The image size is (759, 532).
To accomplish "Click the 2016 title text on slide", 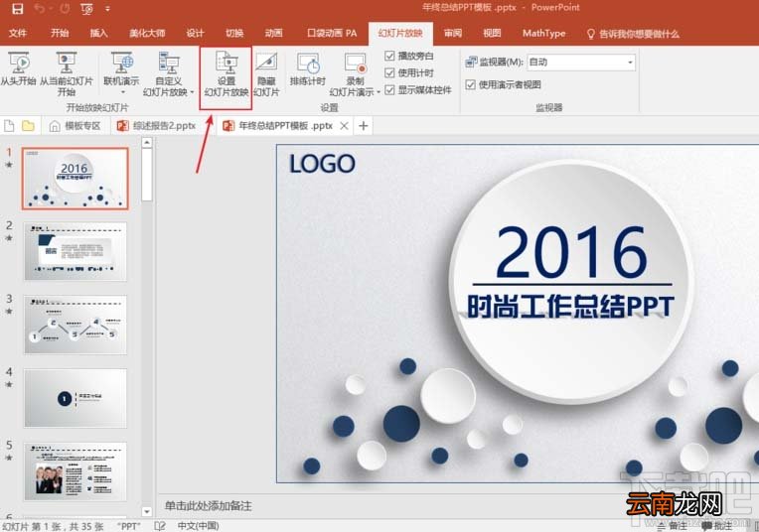I will click(x=571, y=252).
